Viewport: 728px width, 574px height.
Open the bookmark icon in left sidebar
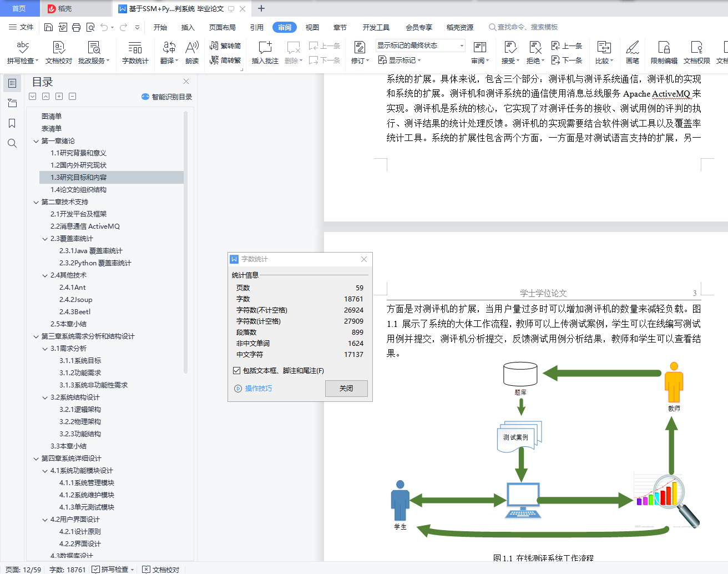coord(12,123)
